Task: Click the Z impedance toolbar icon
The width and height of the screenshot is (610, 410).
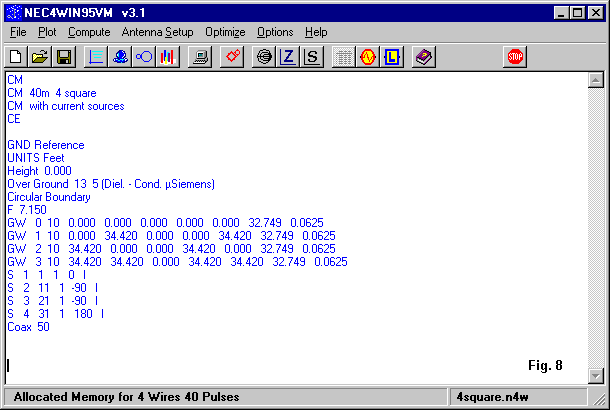Action: point(289,57)
